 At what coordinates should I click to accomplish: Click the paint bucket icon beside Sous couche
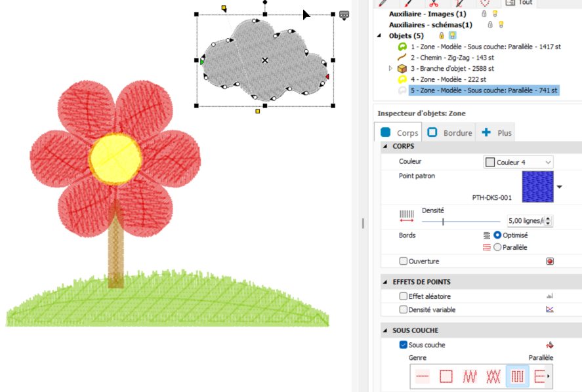(x=550, y=345)
